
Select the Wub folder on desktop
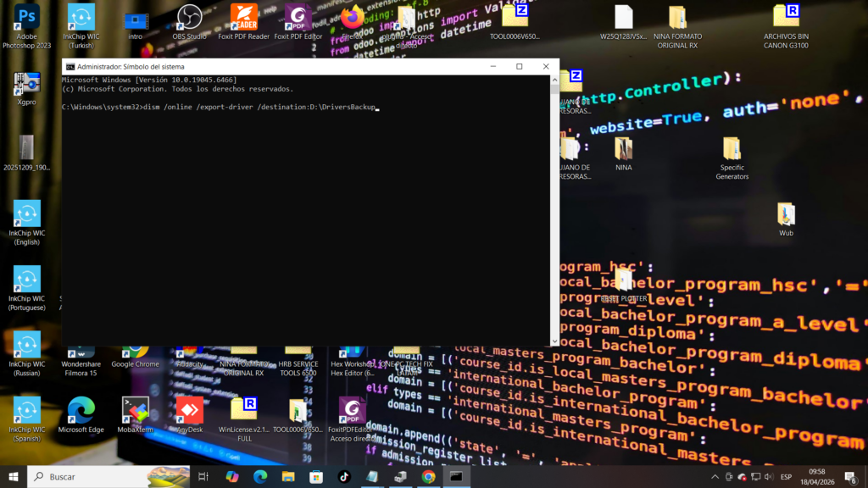point(786,215)
